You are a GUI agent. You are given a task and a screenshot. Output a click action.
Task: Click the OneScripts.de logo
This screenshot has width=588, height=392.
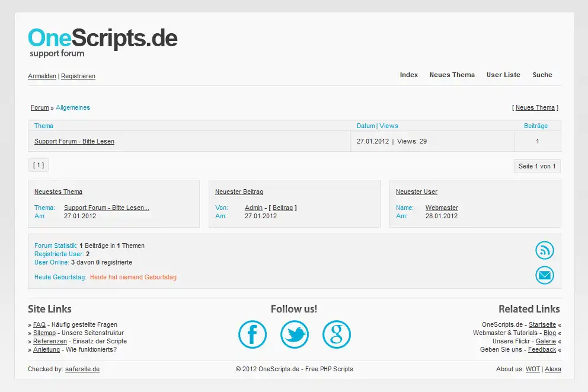coord(103,42)
